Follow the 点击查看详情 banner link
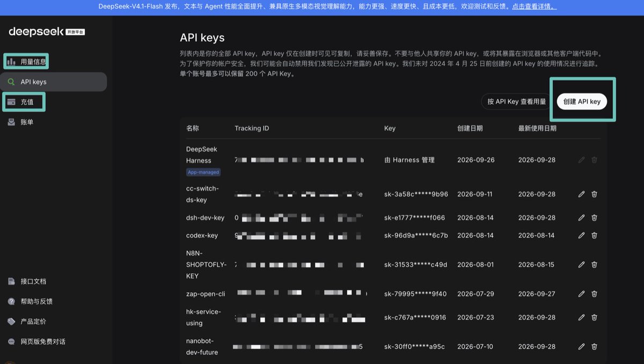This screenshot has height=364, width=644. click(x=534, y=7)
